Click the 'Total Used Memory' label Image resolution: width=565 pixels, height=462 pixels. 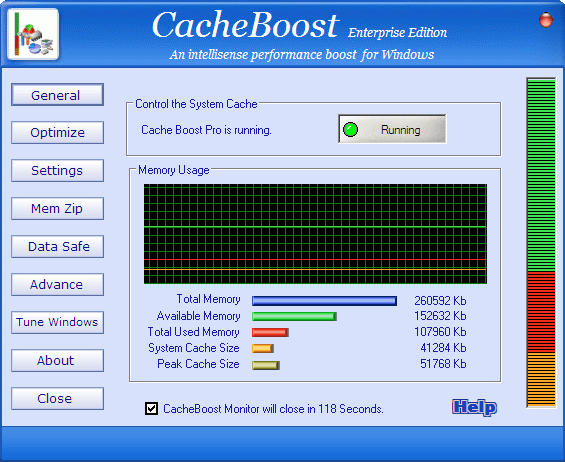pyautogui.click(x=193, y=332)
